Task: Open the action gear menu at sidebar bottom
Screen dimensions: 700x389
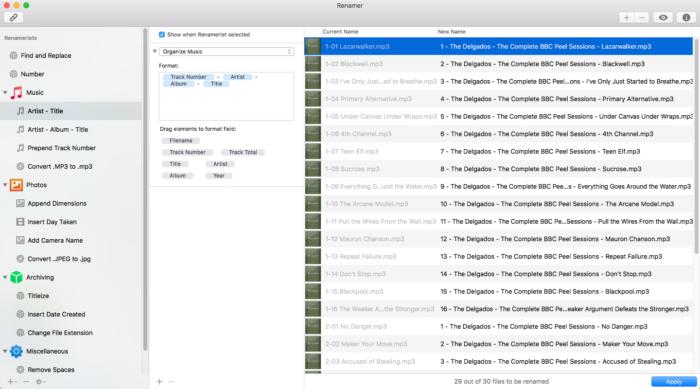Action: (40, 382)
